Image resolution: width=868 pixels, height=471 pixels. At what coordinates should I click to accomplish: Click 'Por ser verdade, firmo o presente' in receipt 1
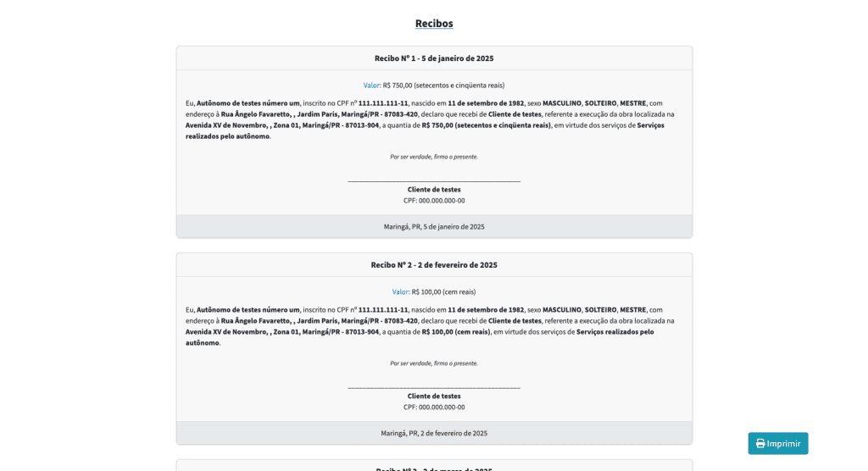tap(434, 157)
